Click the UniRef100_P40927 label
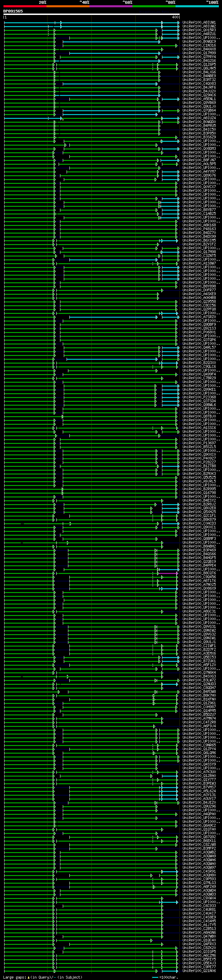The height and width of the screenshot is (980, 222). pyautogui.click(x=199, y=459)
